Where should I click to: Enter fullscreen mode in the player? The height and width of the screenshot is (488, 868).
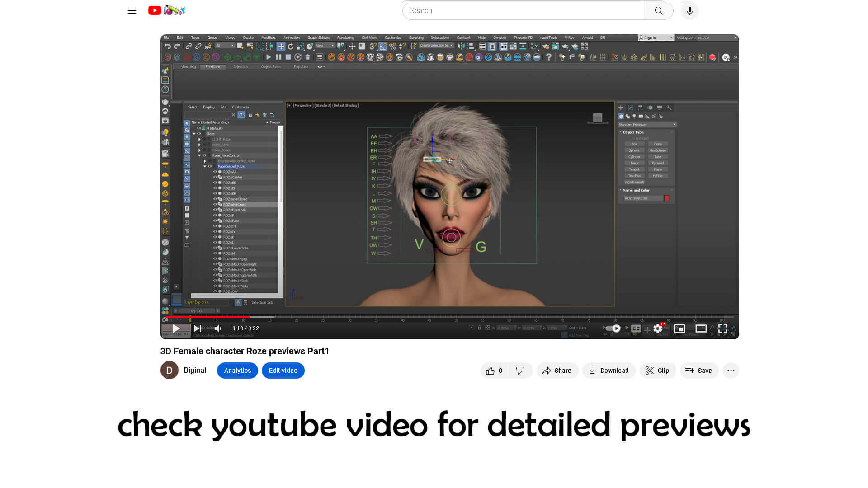point(722,328)
